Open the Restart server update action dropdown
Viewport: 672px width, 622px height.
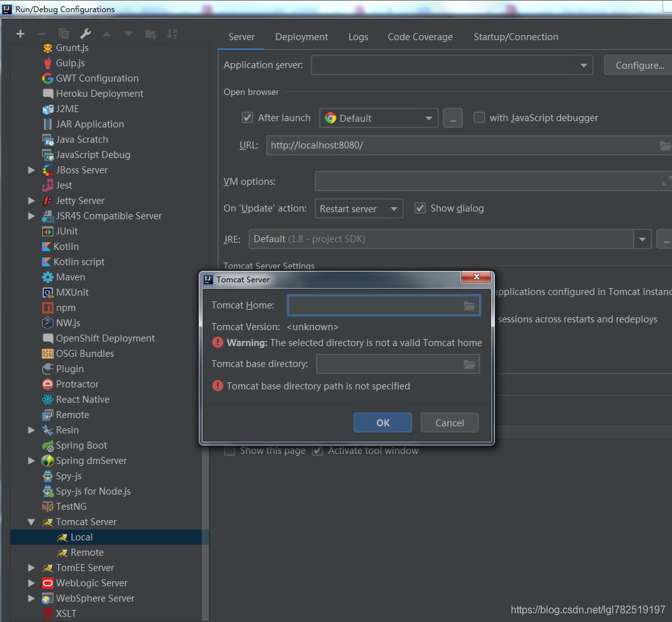359,209
